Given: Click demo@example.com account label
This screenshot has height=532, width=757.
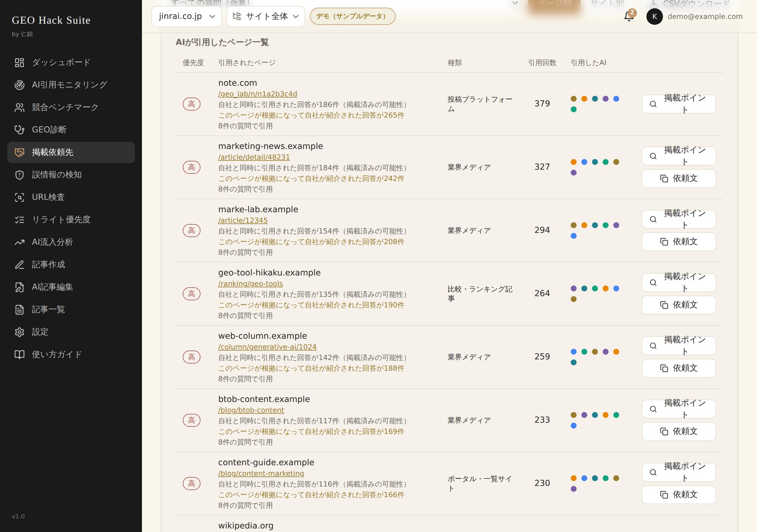Looking at the screenshot, I should pyautogui.click(x=705, y=16).
